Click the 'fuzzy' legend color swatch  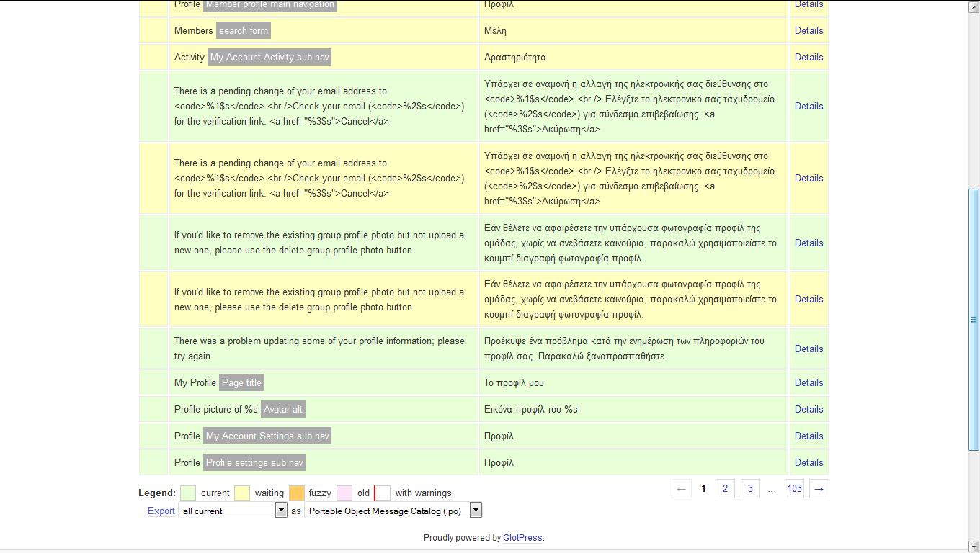tap(296, 493)
